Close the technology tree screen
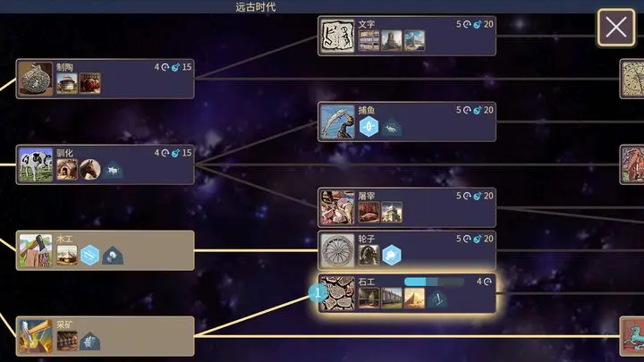The image size is (644, 362). [x=615, y=28]
